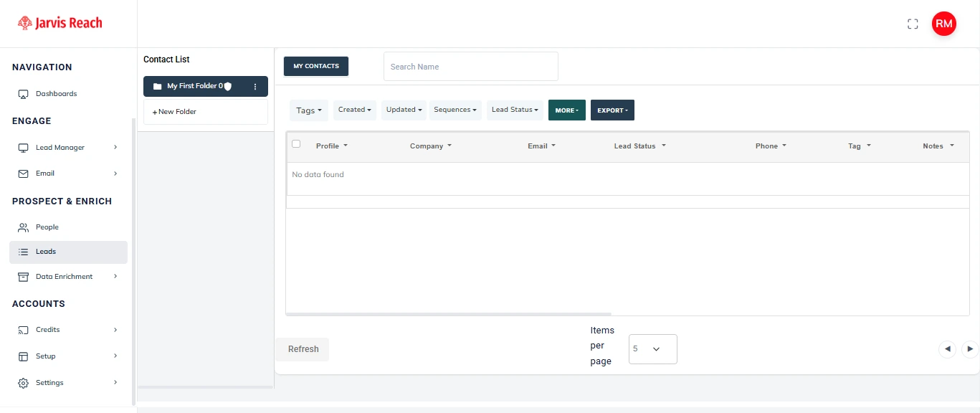Expand the Email submenu chevron
This screenshot has width=980, height=413.
pos(115,174)
